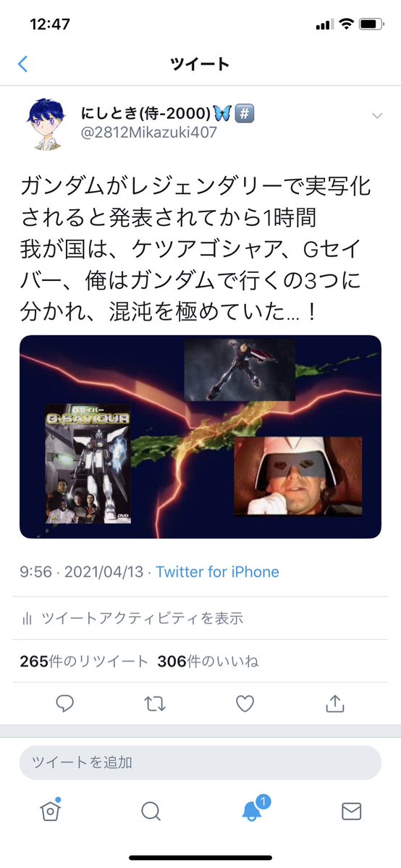
Task: View the 265件のリツイート list
Action: click(84, 661)
